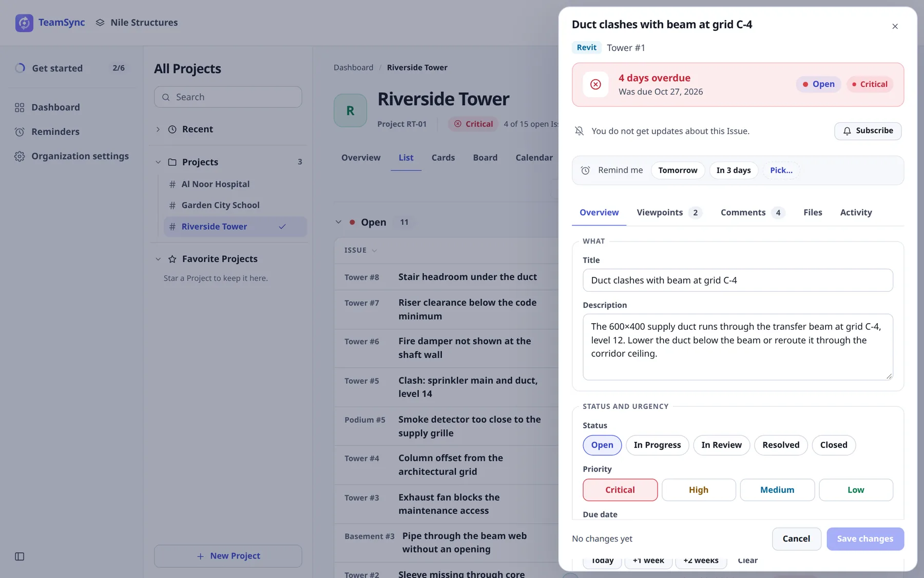The height and width of the screenshot is (578, 924).
Task: Click the Get started progress item
Action: [72, 68]
